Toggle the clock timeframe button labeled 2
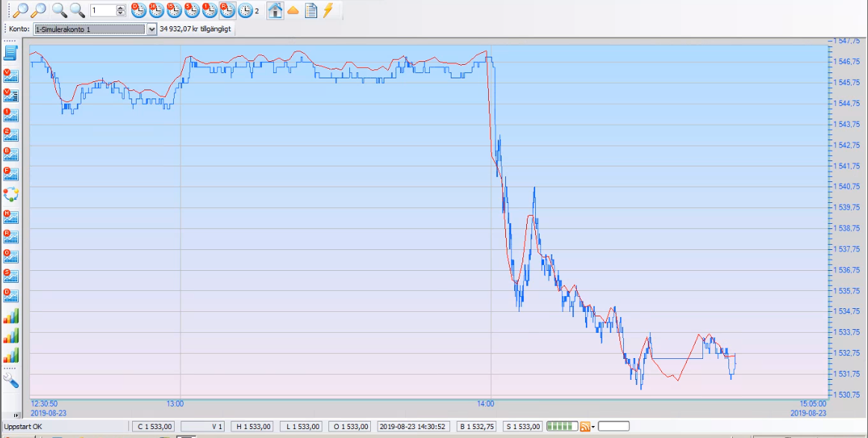 (246, 10)
